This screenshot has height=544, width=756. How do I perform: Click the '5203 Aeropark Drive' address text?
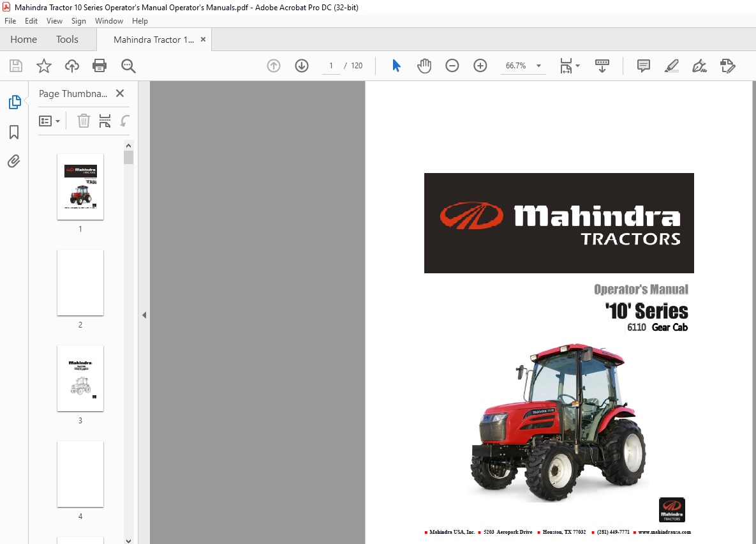(x=508, y=532)
